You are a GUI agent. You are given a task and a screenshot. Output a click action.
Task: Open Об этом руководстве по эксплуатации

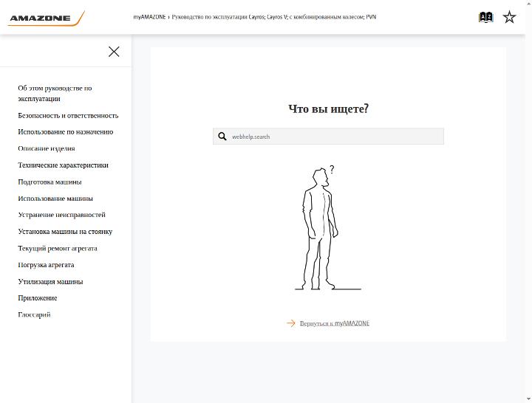[55, 93]
